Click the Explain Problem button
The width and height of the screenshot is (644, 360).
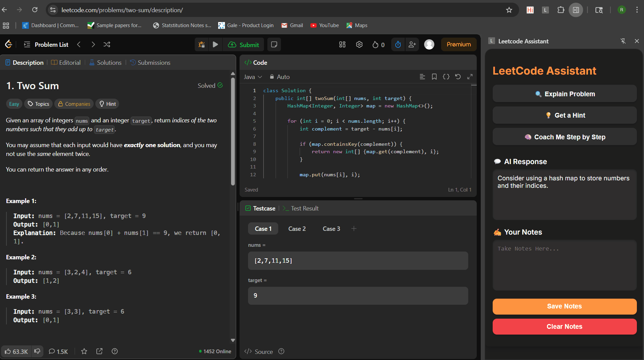pyautogui.click(x=564, y=94)
